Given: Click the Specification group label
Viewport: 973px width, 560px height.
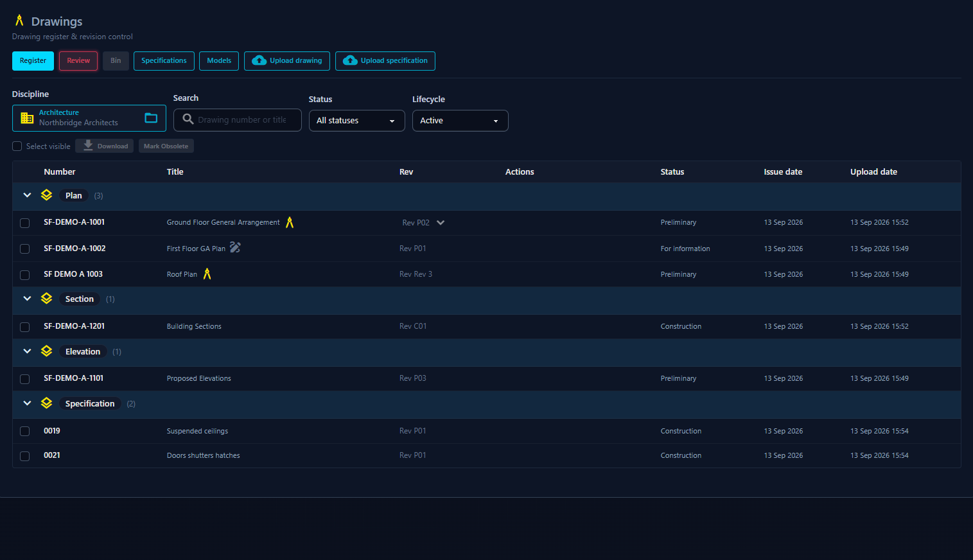Looking at the screenshot, I should [90, 404].
